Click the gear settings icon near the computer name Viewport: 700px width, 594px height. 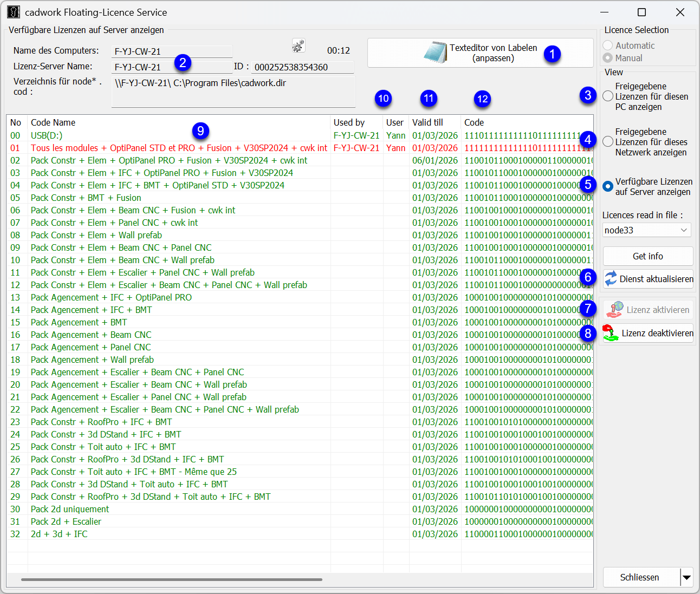(x=298, y=46)
